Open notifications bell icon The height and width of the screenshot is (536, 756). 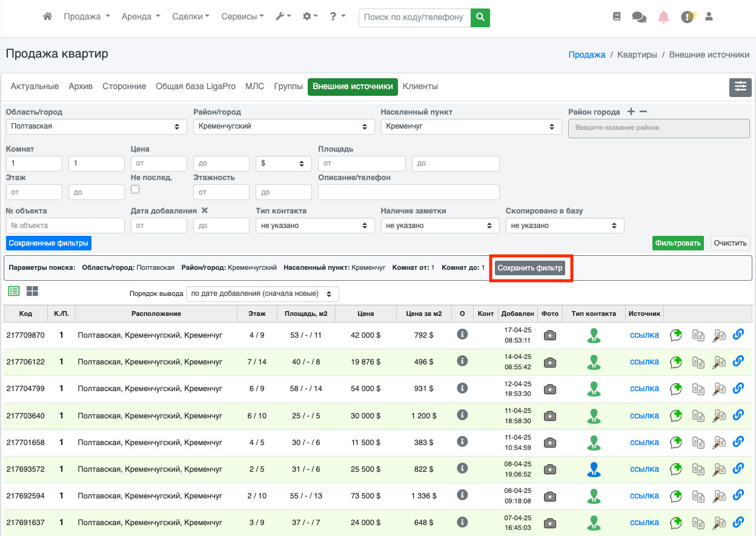point(663,17)
